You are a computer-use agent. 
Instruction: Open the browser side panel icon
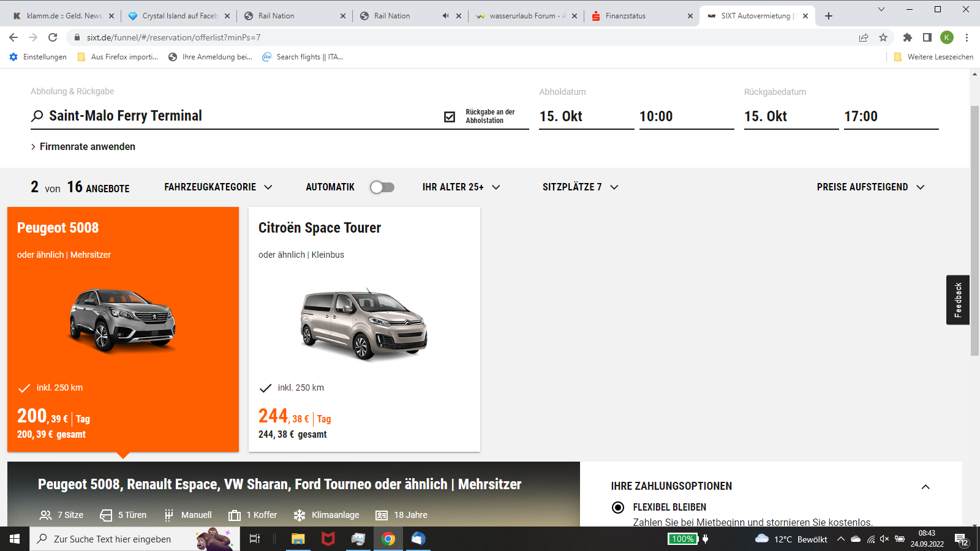pyautogui.click(x=927, y=37)
